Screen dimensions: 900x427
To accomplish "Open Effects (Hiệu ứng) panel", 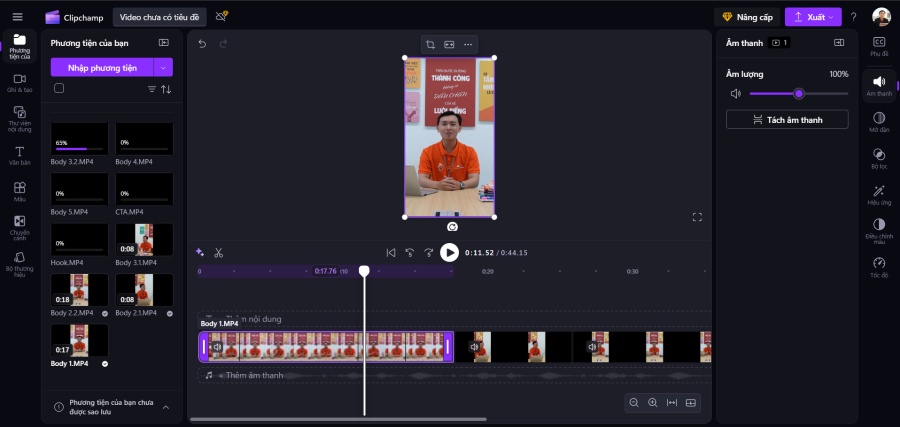I will (x=879, y=195).
